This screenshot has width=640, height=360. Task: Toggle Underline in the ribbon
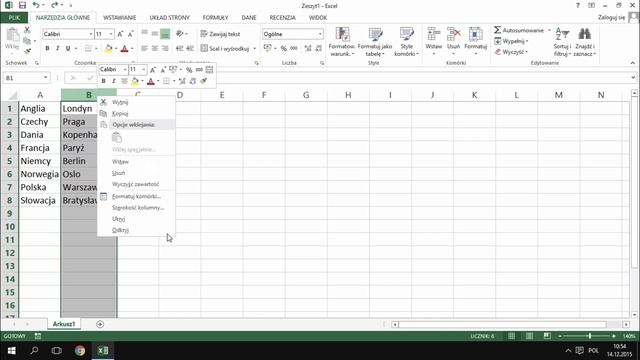click(x=68, y=49)
